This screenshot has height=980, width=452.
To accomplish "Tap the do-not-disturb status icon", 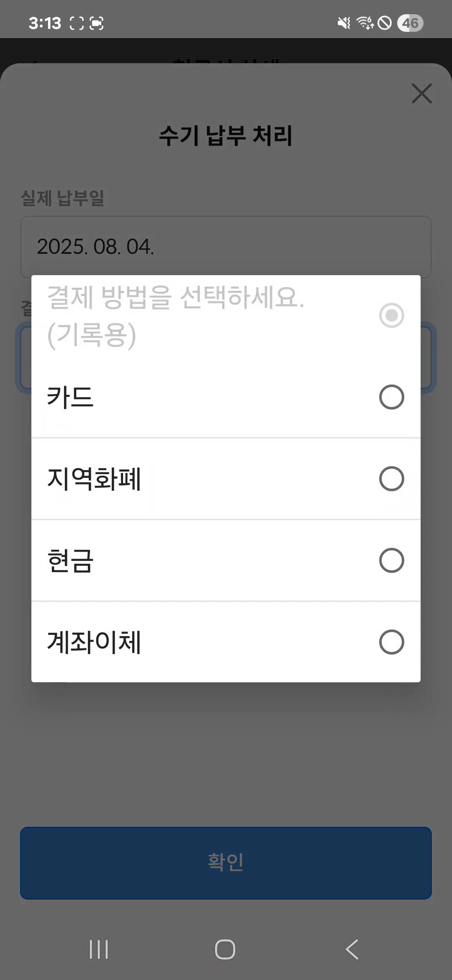I will tap(385, 23).
